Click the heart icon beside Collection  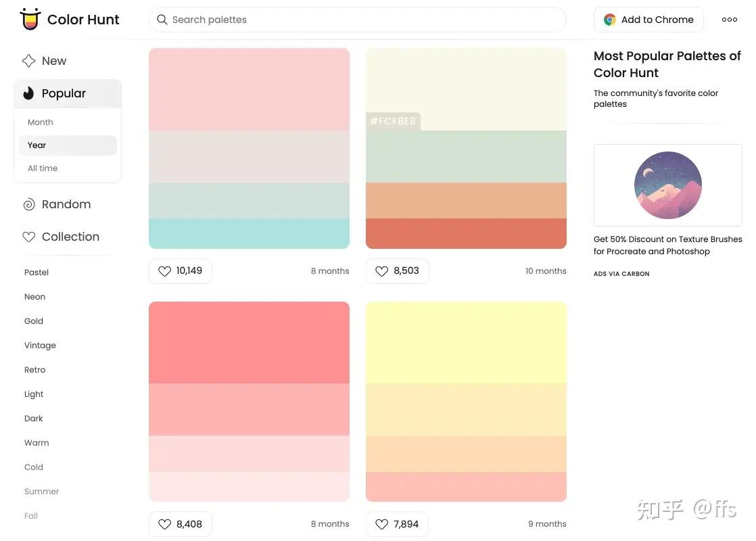(29, 237)
